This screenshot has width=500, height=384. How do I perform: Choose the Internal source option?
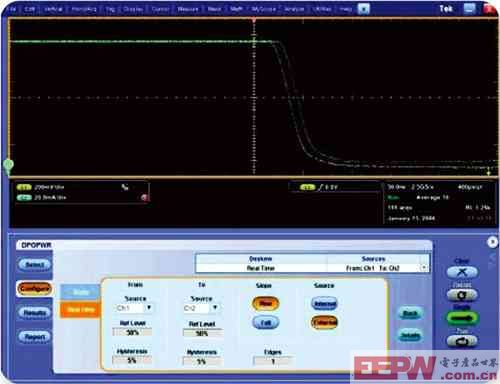324,304
